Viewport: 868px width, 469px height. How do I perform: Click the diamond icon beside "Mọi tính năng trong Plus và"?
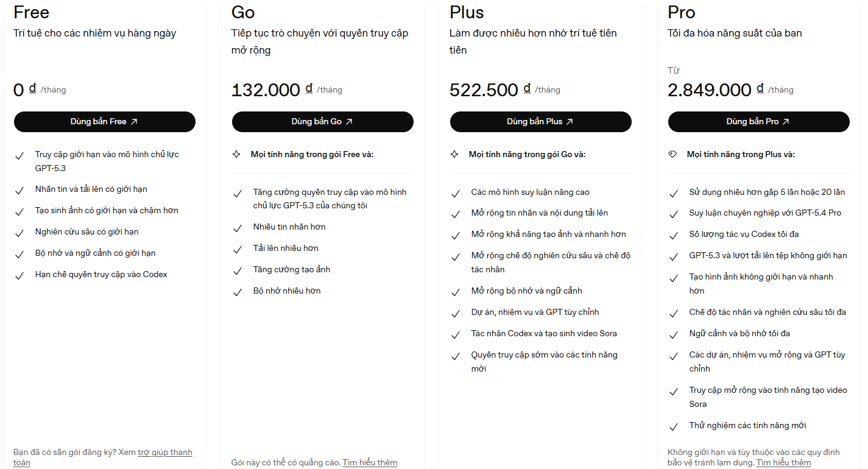672,155
